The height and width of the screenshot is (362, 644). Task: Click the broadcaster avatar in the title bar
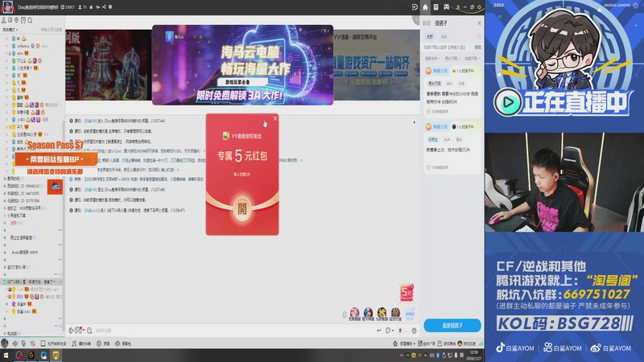[x=7, y=6]
